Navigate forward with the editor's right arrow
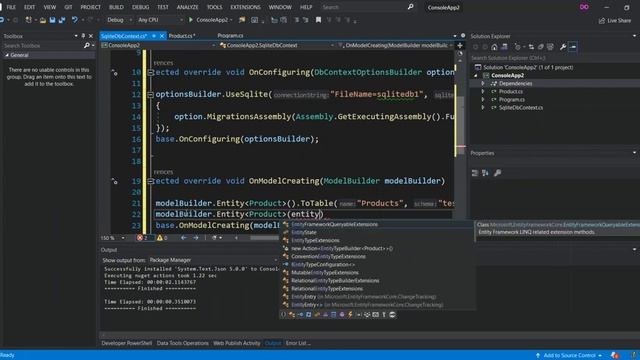Image resolution: width=640 pixels, height=360 pixels. click(196, 238)
